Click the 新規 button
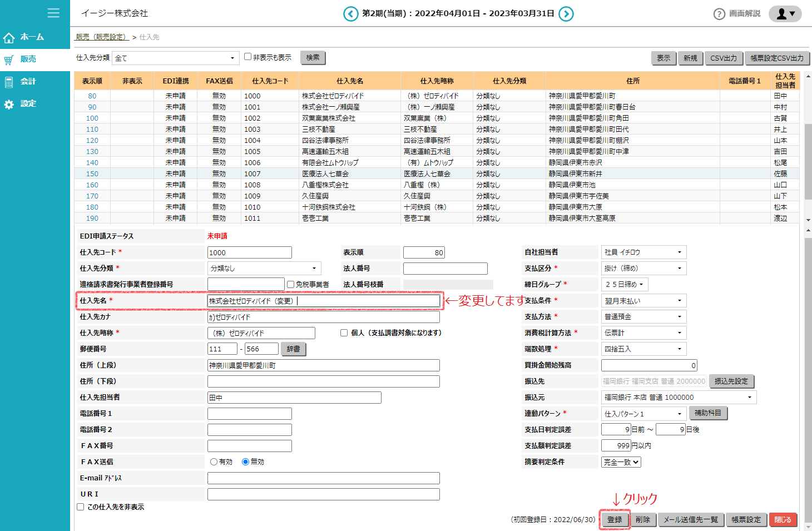The image size is (812, 531). coord(690,58)
